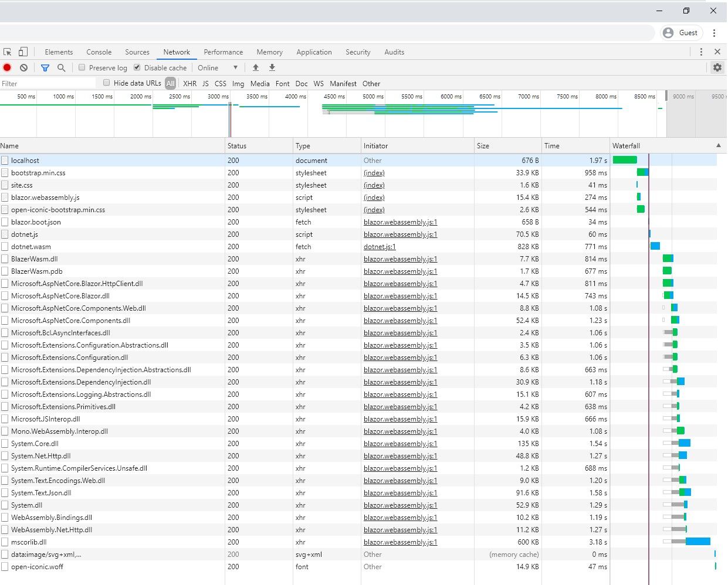
Task: Import a HAR file via upload arrow
Action: click(256, 67)
